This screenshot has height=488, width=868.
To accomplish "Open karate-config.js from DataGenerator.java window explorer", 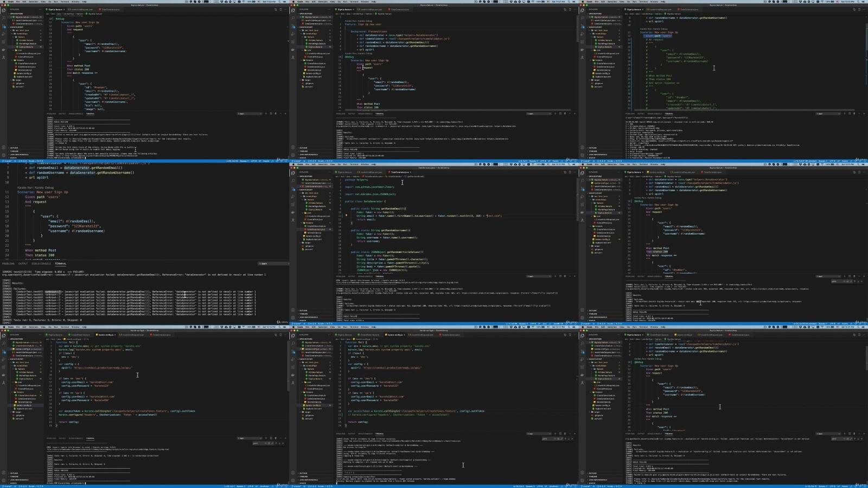I will click(313, 236).
